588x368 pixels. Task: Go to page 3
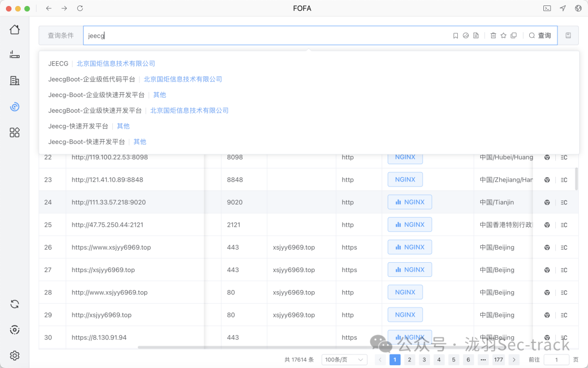tap(424, 360)
